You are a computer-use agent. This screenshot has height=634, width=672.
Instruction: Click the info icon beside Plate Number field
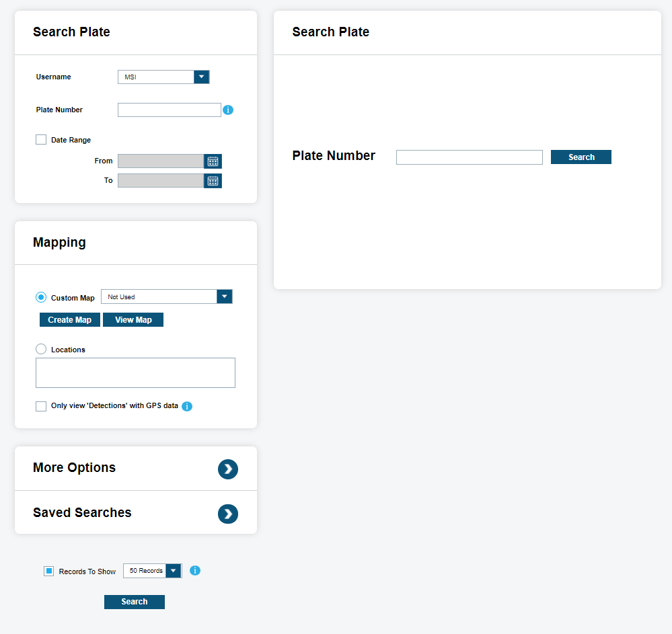click(x=228, y=110)
